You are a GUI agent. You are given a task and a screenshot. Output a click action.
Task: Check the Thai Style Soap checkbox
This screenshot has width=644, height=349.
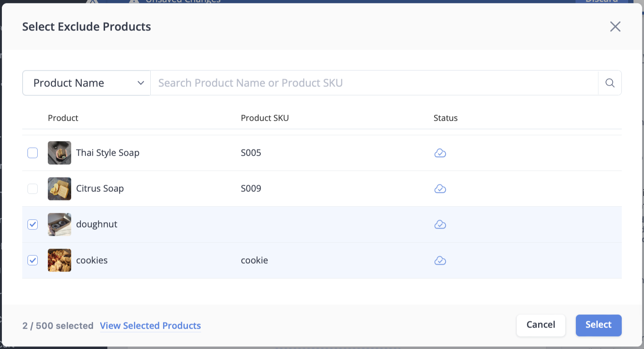tap(33, 153)
